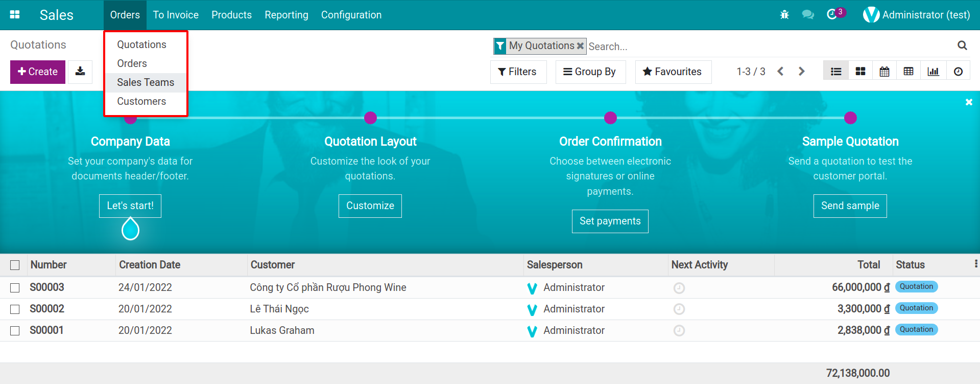Toggle the select-all checkbox in header
Viewport: 980px width, 384px height.
(15, 265)
